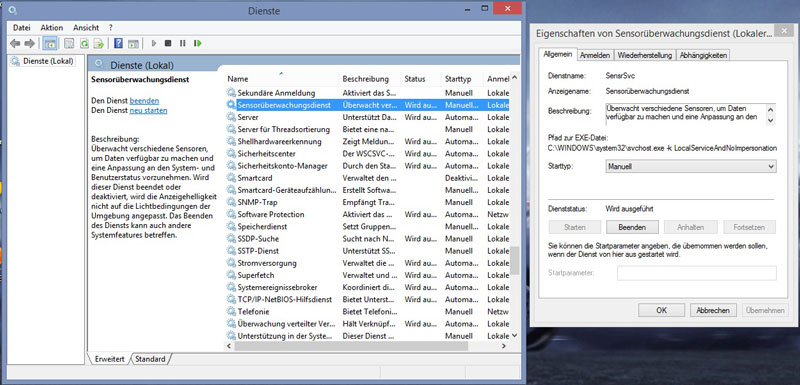800x385 pixels.
Task: Select the Sensorüberwachungsdienst row
Action: click(x=367, y=106)
